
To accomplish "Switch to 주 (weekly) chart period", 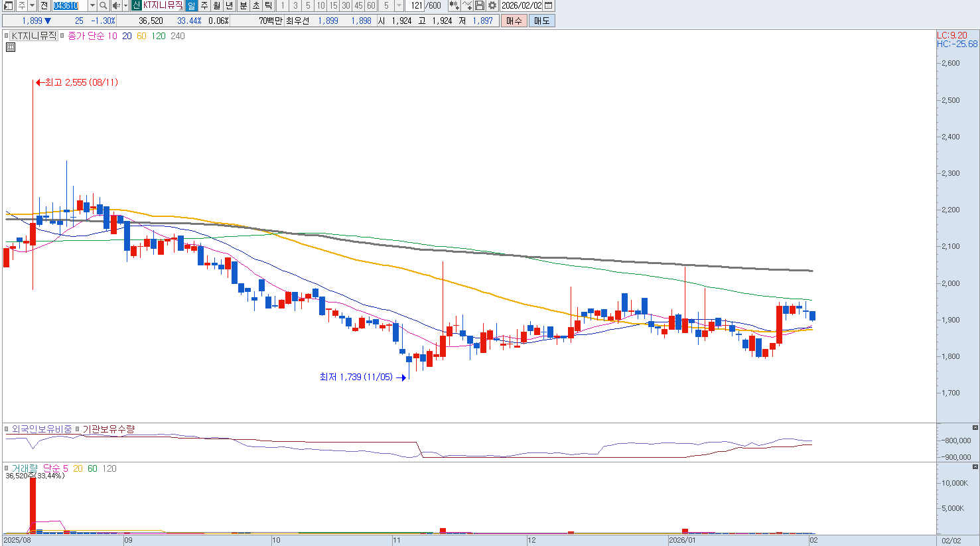I will (x=204, y=5).
